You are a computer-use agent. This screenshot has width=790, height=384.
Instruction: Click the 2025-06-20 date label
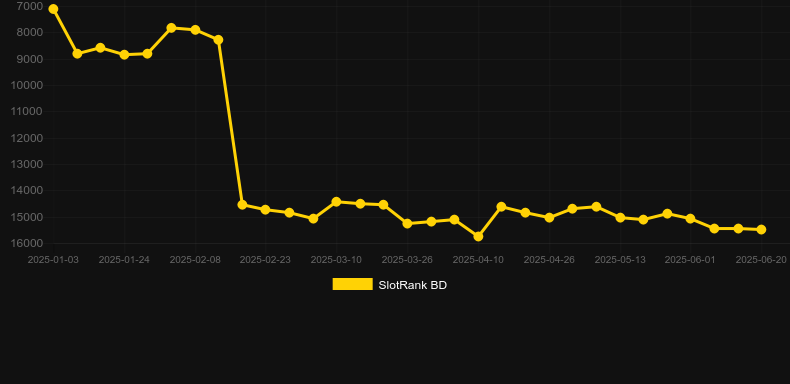(x=761, y=260)
